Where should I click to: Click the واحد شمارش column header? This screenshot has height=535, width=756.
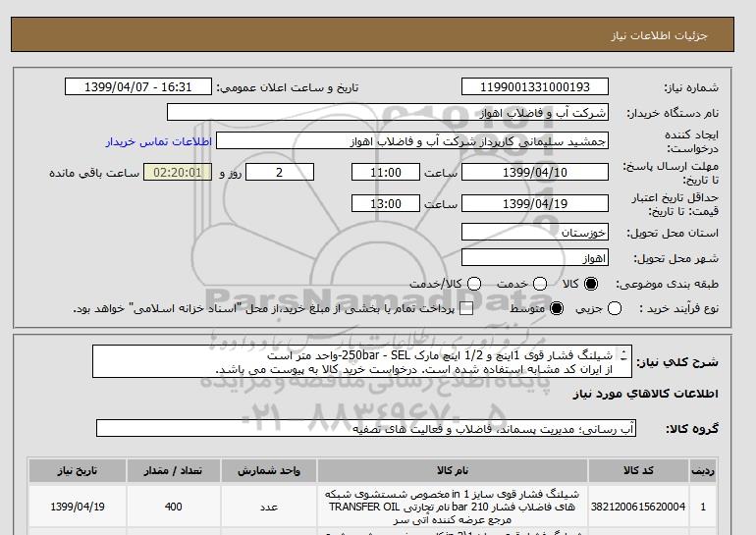coord(269,470)
